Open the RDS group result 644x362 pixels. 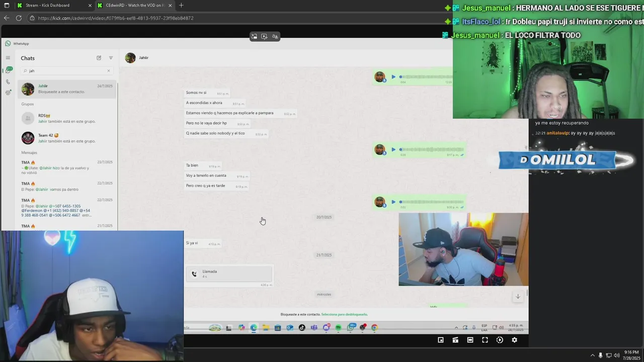tap(67, 119)
